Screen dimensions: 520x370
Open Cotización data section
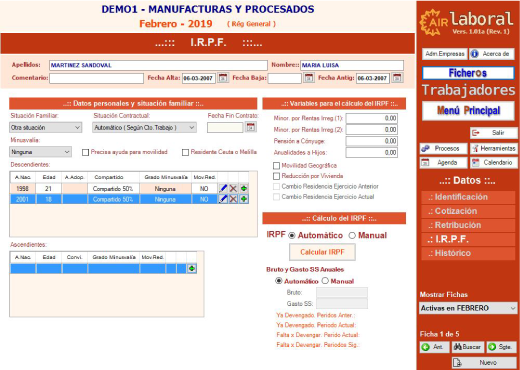(468, 211)
